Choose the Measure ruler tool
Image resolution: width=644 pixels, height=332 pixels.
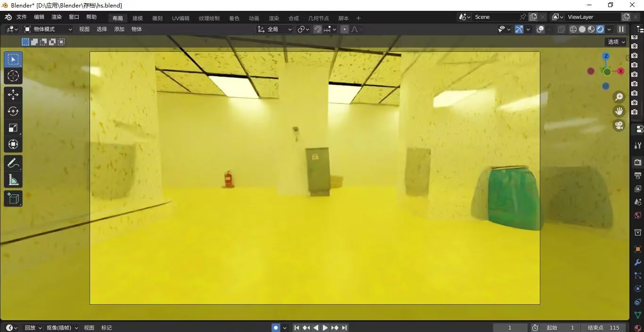point(13,180)
